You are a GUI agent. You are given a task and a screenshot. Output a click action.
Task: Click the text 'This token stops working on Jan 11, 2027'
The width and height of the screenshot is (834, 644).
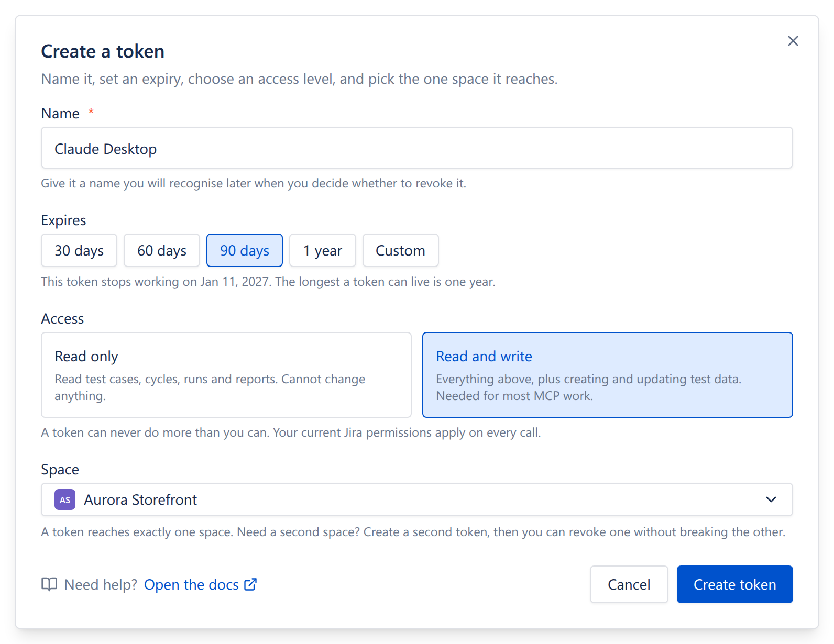156,282
